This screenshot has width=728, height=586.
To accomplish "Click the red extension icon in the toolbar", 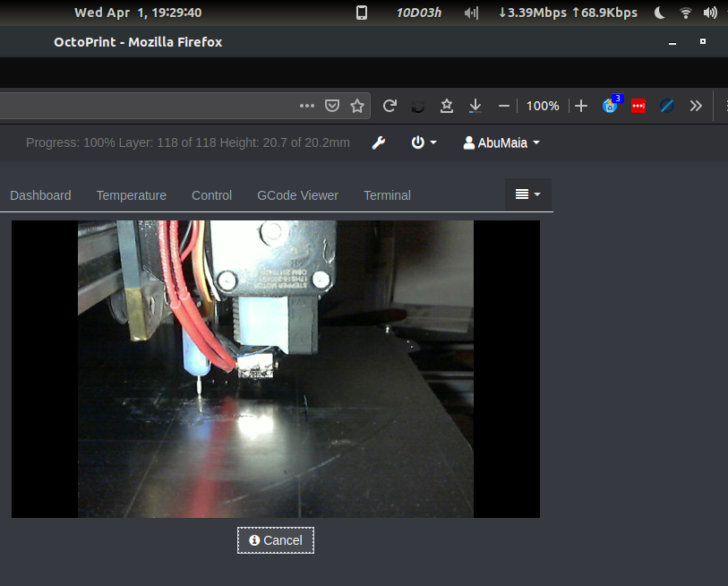I will click(x=638, y=106).
